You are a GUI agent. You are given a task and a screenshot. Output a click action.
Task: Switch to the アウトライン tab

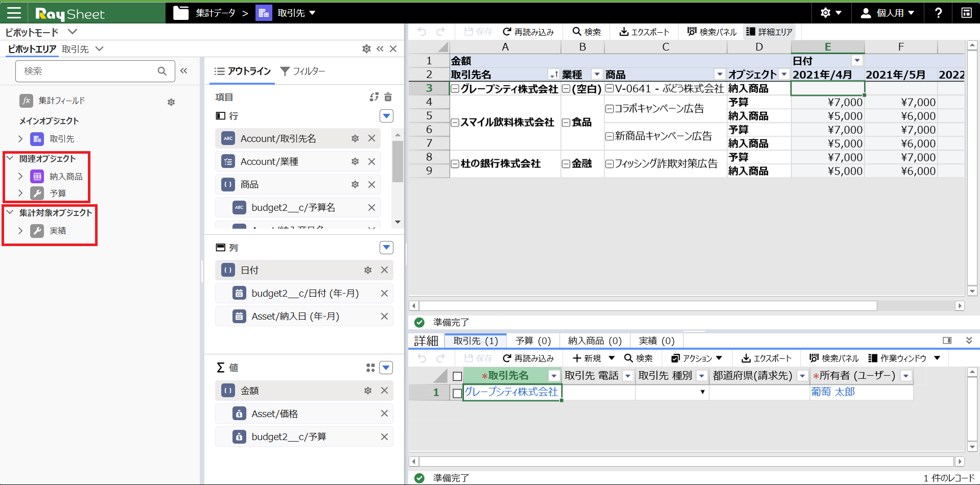(243, 71)
